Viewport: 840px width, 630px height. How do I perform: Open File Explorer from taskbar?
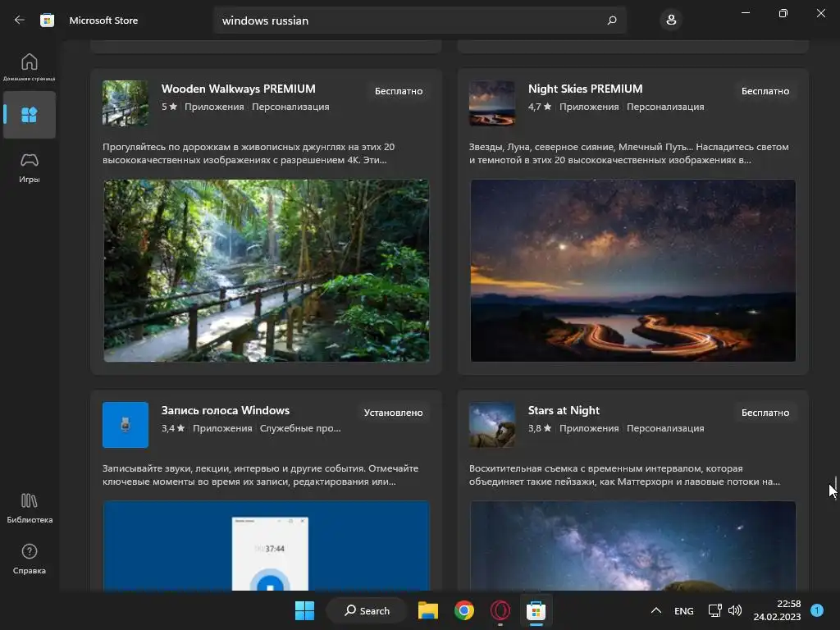tap(427, 610)
